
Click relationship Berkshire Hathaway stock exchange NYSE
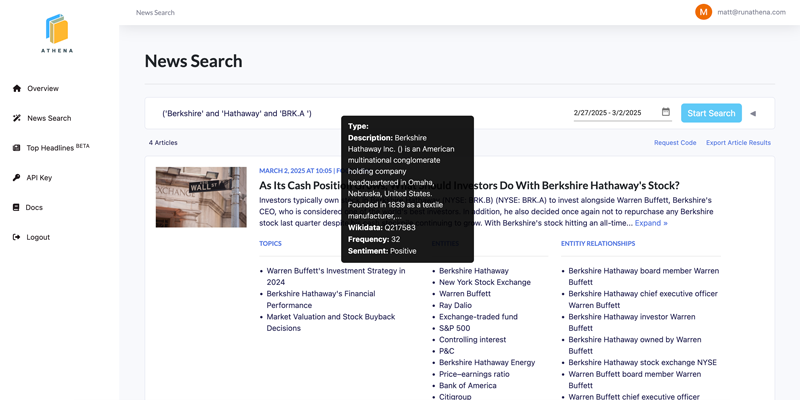point(642,363)
